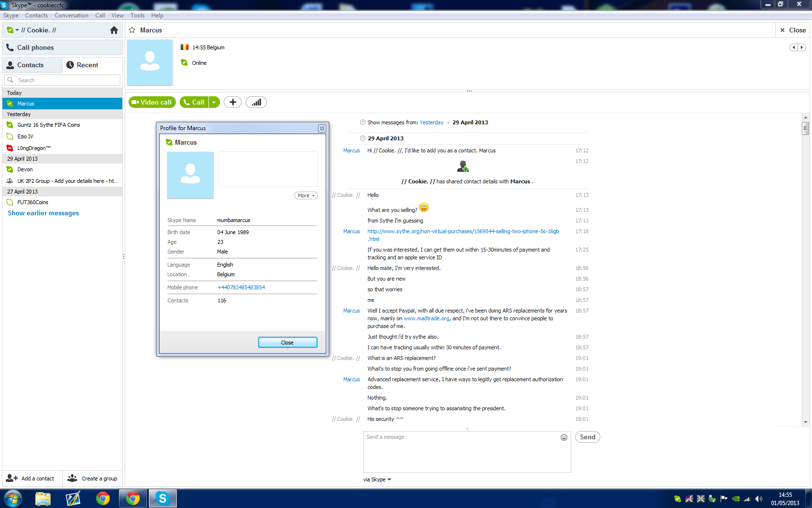Screen dimensions: 812x508
Task: Click the contact-shared icon in the chat
Action: (463, 167)
